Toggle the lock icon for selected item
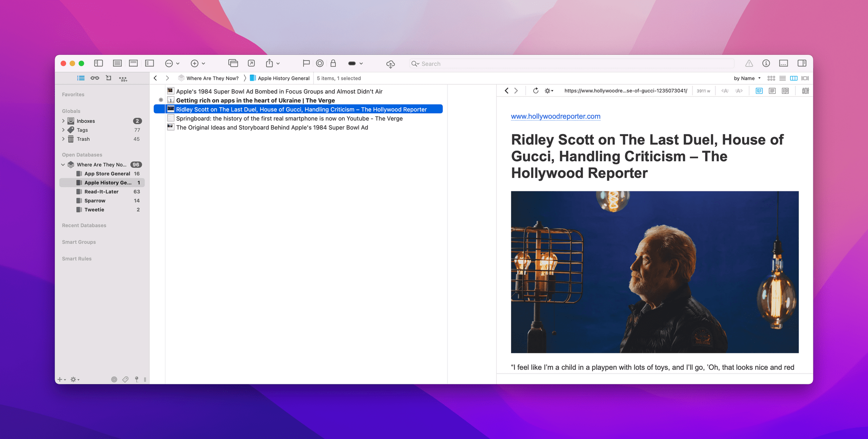The image size is (868, 439). tap(333, 63)
